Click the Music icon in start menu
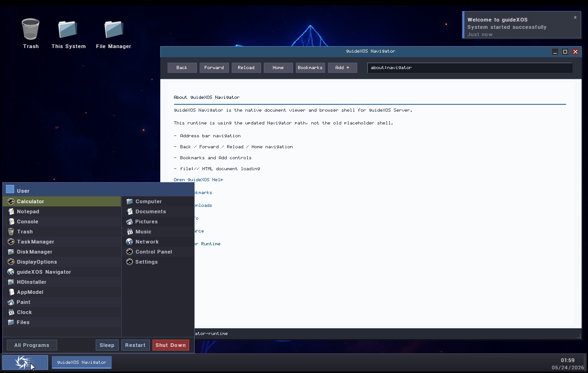The height and width of the screenshot is (373, 588). click(130, 232)
